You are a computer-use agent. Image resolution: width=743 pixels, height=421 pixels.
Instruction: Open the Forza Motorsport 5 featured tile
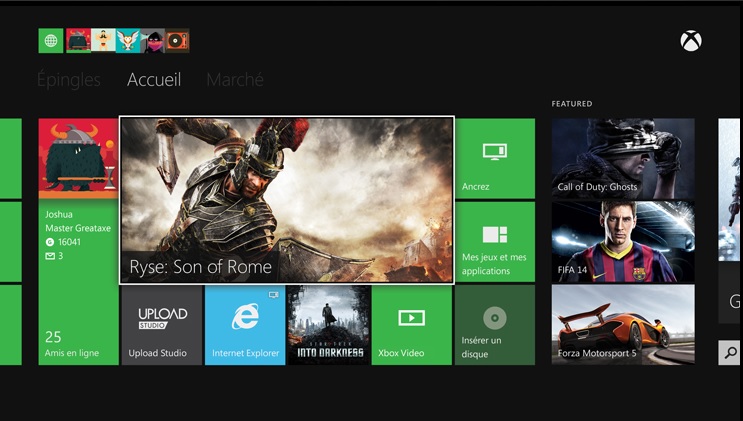tap(623, 325)
